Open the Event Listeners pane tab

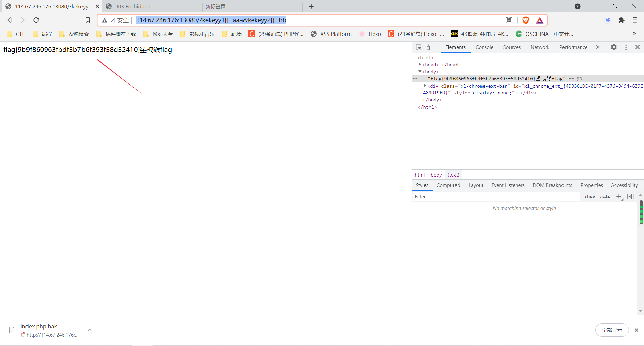pos(508,185)
